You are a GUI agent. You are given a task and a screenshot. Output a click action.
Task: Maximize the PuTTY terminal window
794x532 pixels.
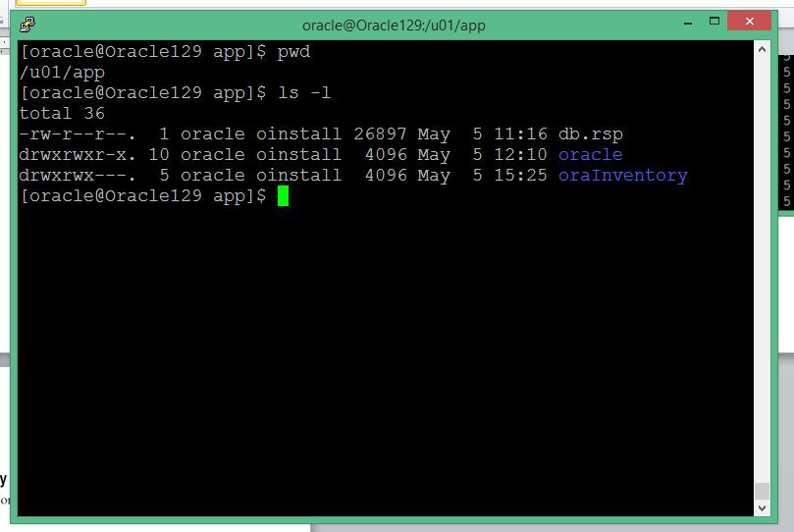pyautogui.click(x=714, y=22)
